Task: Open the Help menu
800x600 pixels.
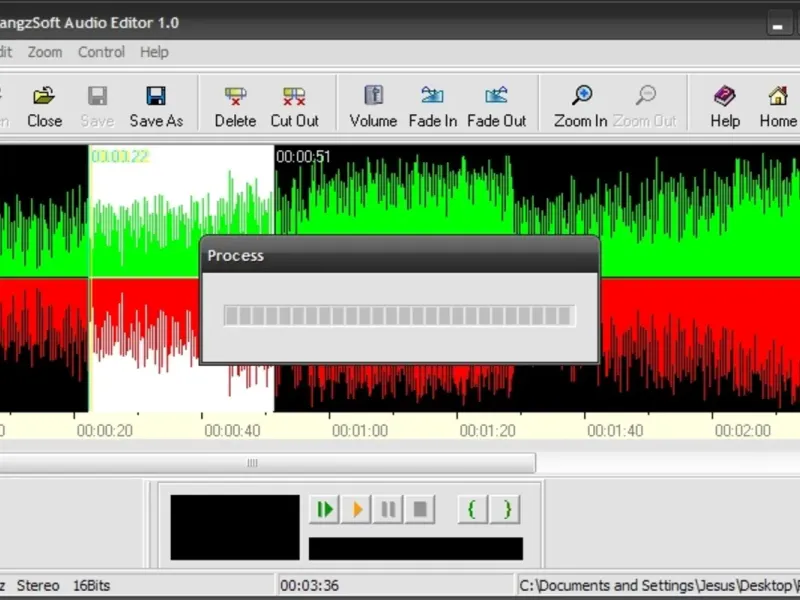Action: pos(154,52)
